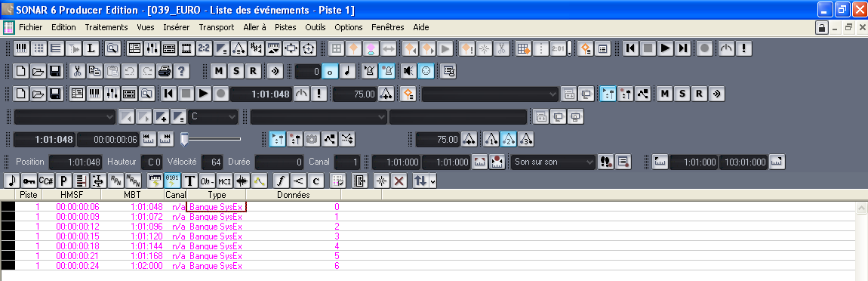Select the event row at 1:02:000
Screen dimensions: 868x281
[x=428, y=266]
